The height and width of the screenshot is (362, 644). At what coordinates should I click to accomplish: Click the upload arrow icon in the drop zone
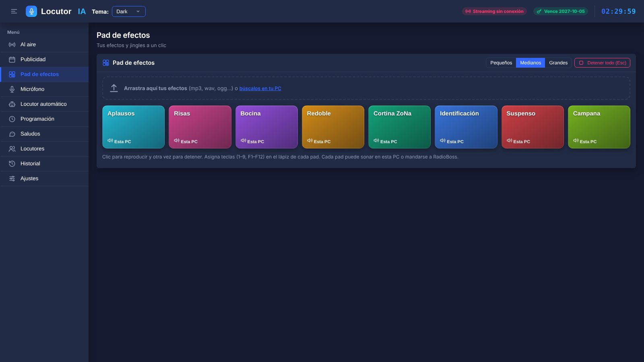(x=114, y=88)
